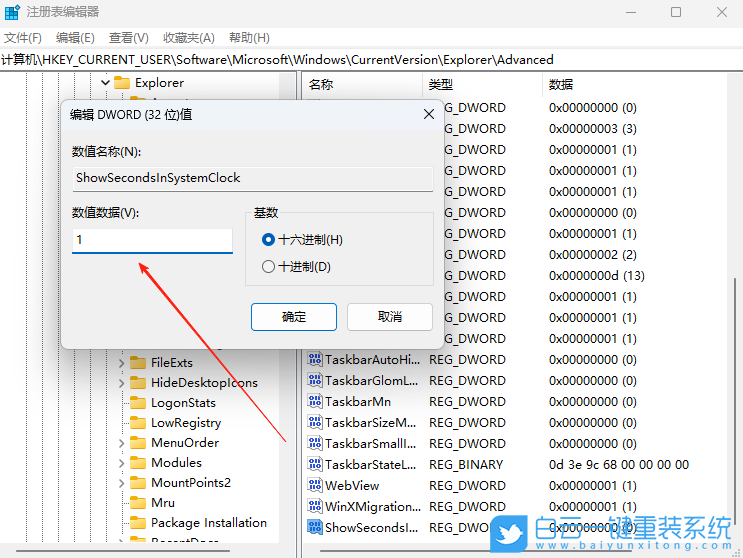Image resolution: width=743 pixels, height=558 pixels.
Task: Select the Decimal (十进制) radio button
Action: click(268, 267)
